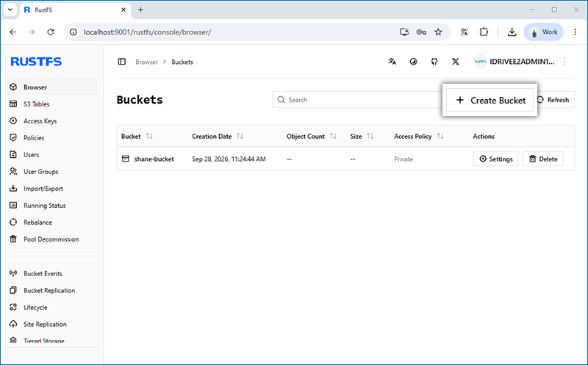Click the Buckets page heading
The height and width of the screenshot is (365, 588).
tap(140, 100)
